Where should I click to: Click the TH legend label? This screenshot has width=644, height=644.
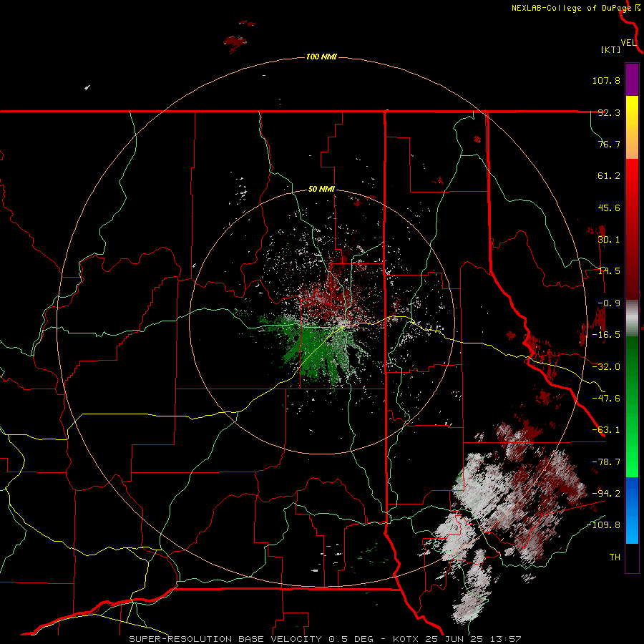tap(615, 557)
